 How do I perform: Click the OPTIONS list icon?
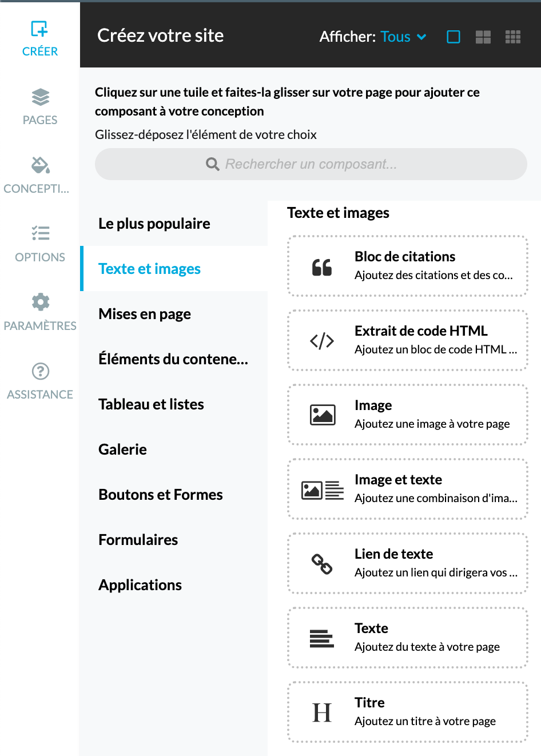pyautogui.click(x=39, y=233)
